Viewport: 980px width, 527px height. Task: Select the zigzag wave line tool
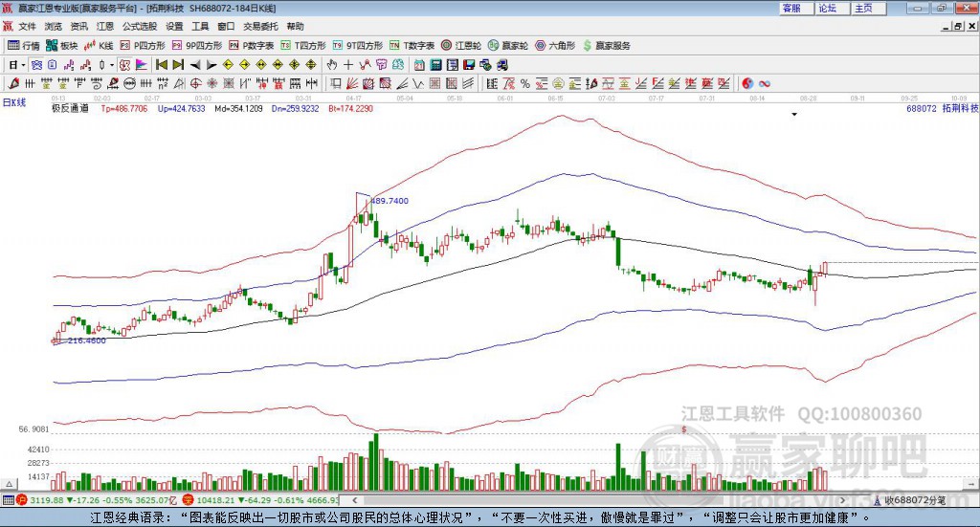coord(418,83)
